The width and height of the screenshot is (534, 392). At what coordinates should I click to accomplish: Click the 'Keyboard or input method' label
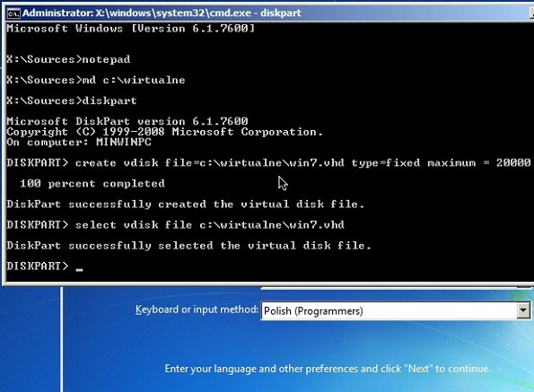[x=197, y=309]
